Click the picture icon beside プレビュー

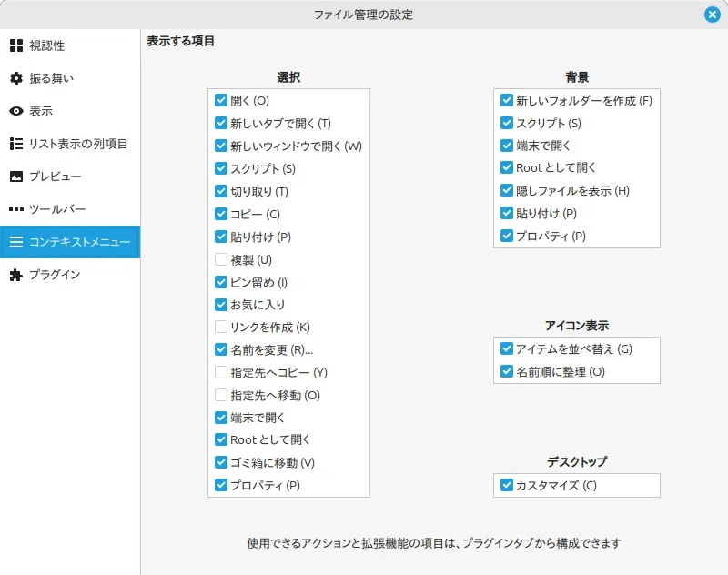point(16,177)
